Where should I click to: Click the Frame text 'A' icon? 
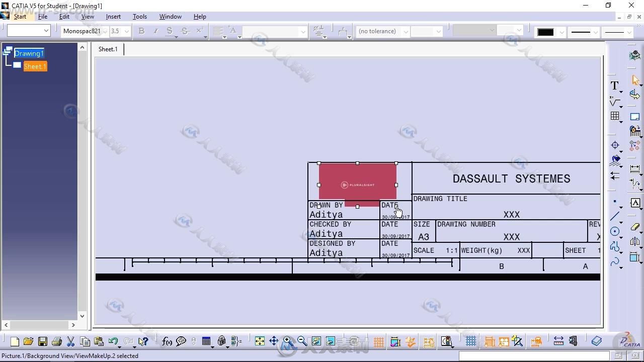coord(635,203)
